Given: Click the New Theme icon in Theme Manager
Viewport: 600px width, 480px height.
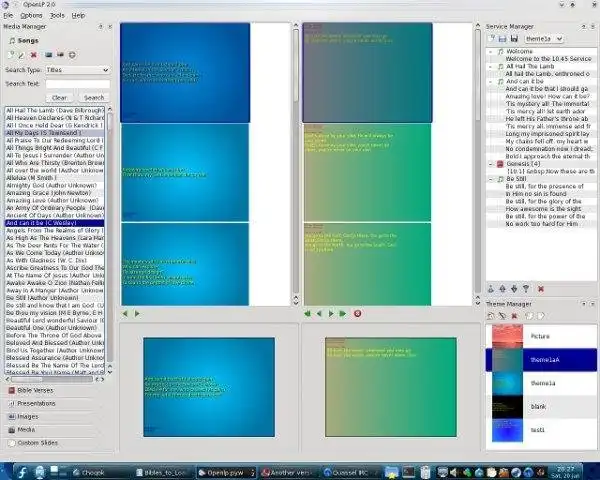Looking at the screenshot, I should [491, 316].
